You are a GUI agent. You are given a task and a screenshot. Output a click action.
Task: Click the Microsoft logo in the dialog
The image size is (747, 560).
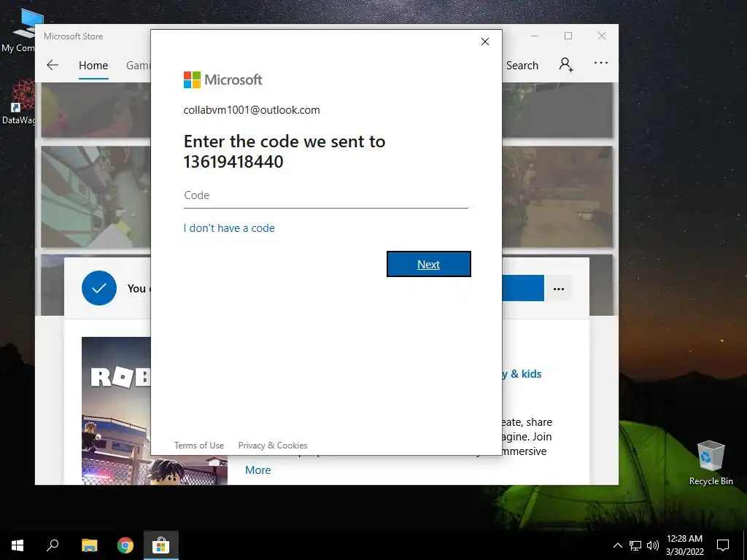pos(223,79)
